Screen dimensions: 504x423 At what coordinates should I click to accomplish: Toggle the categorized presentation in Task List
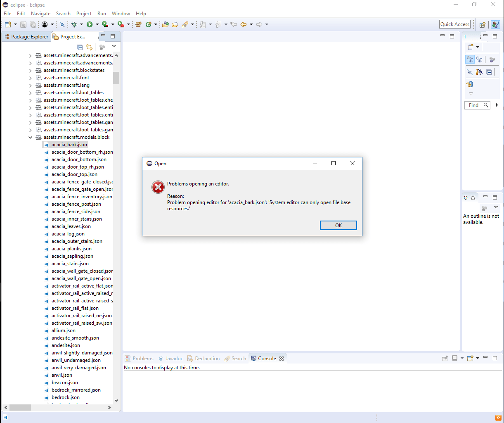click(470, 59)
